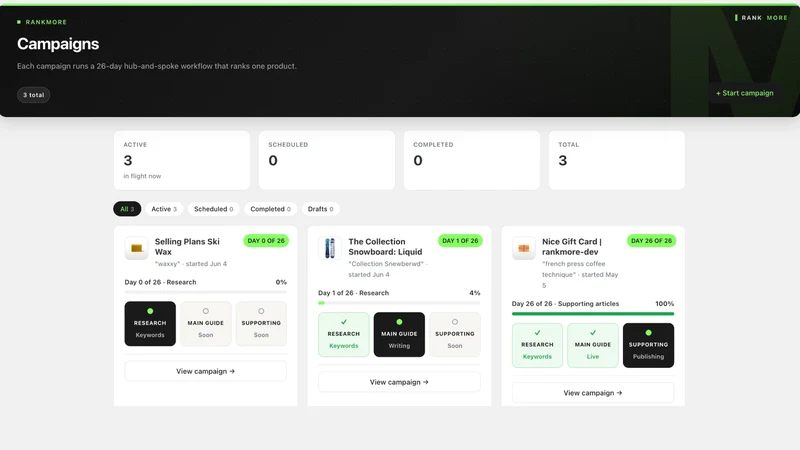The height and width of the screenshot is (450, 800).
Task: Click the "waxxy" started Jun 4 subtitle
Action: [191, 264]
